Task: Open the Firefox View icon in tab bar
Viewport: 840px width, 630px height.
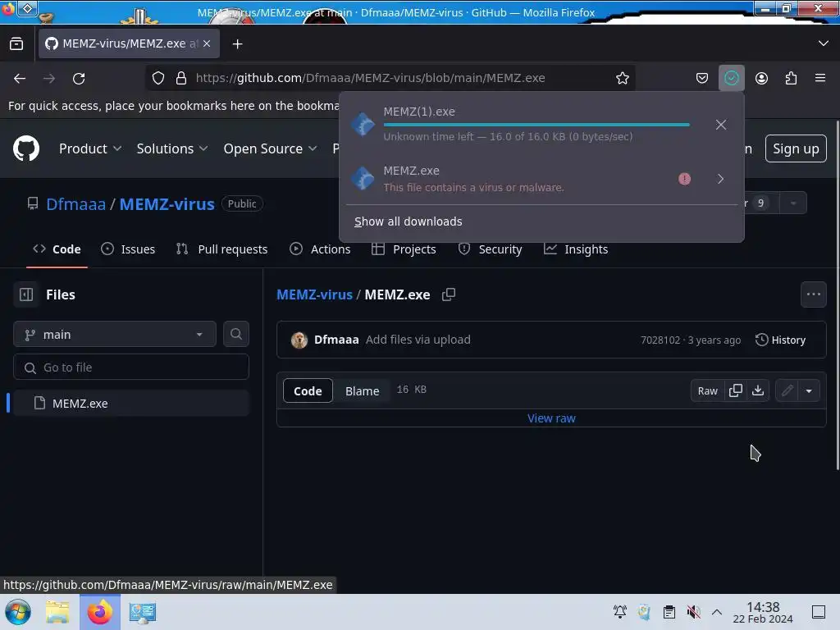Action: (16, 44)
